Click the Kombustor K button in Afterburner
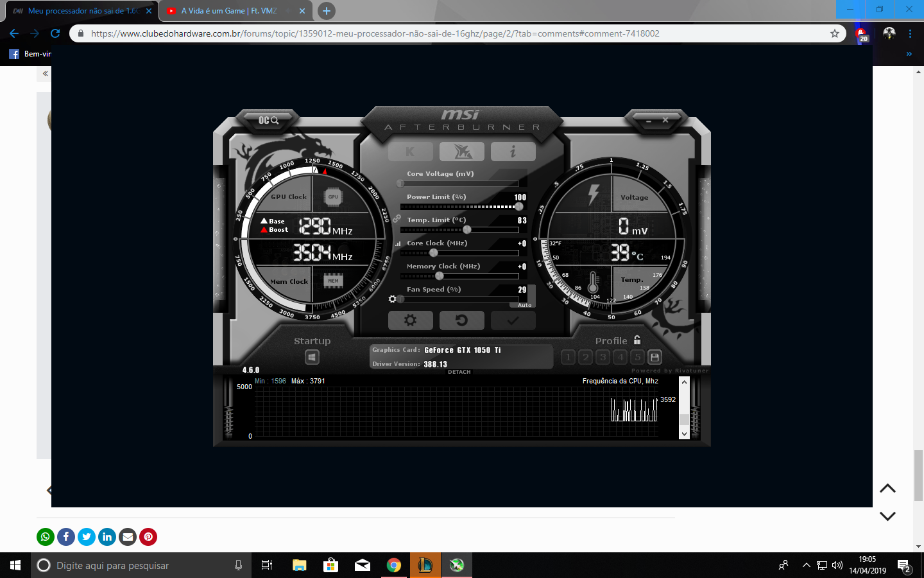 click(x=410, y=152)
